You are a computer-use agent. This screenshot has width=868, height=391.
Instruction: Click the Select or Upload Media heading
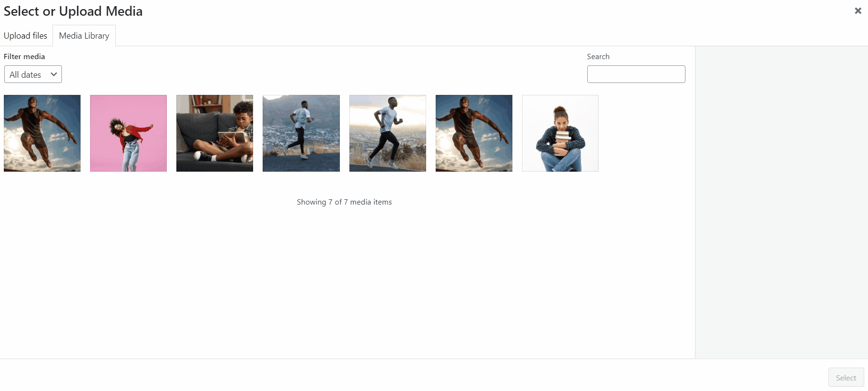pos(73,11)
